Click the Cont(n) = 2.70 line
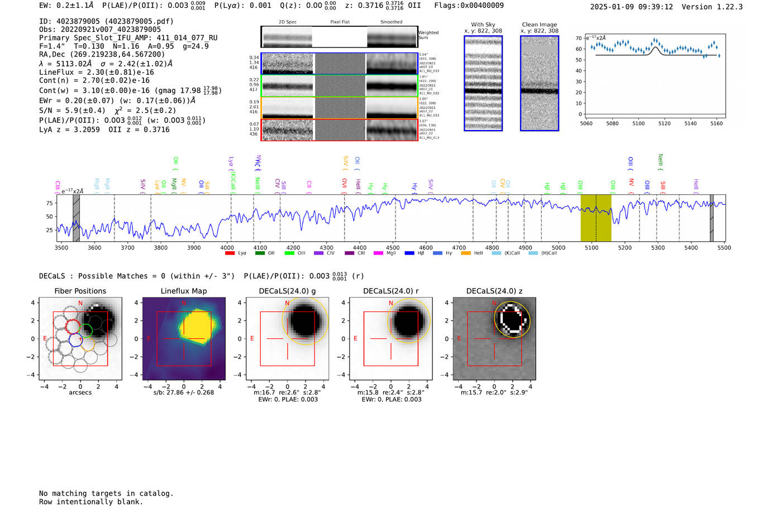The width and height of the screenshot is (782, 532). coord(94,80)
